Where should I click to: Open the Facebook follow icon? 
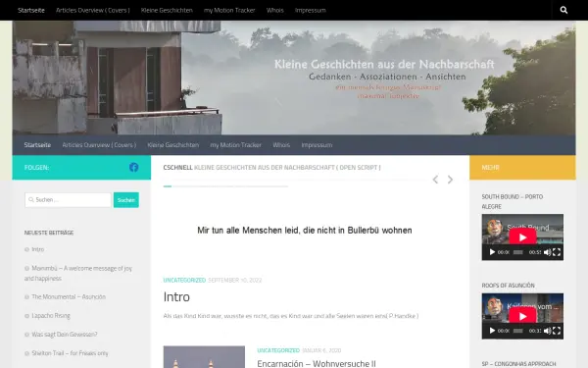coord(134,167)
